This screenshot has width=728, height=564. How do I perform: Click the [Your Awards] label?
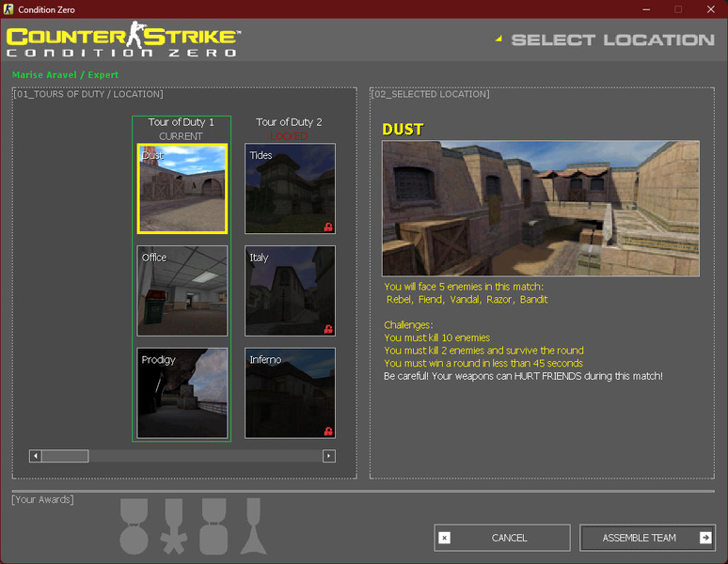click(42, 499)
